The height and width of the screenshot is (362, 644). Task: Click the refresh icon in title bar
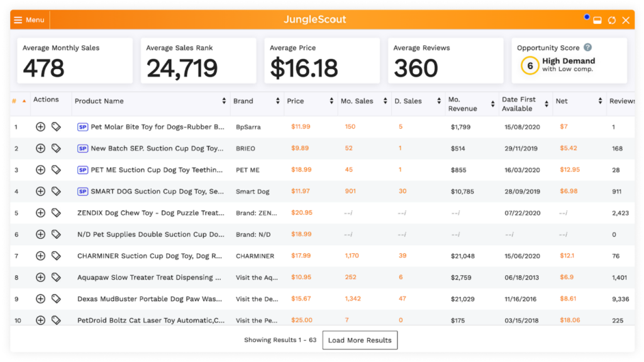(x=611, y=20)
